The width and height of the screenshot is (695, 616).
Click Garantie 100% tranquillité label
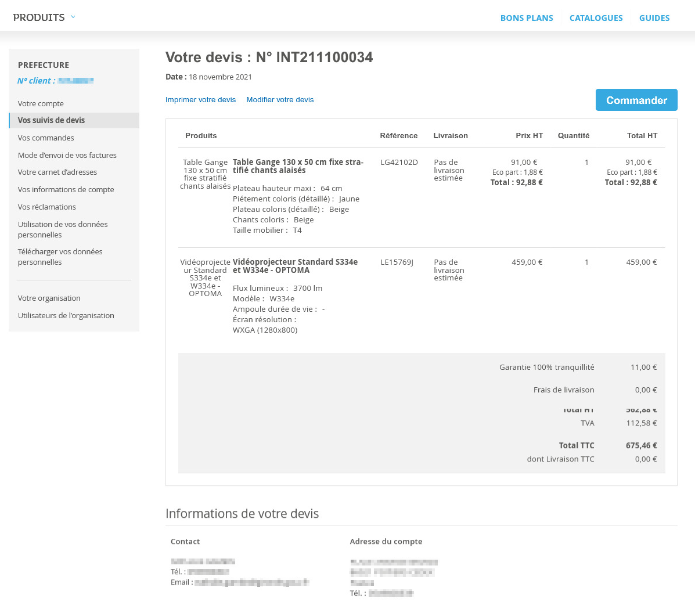click(x=546, y=368)
